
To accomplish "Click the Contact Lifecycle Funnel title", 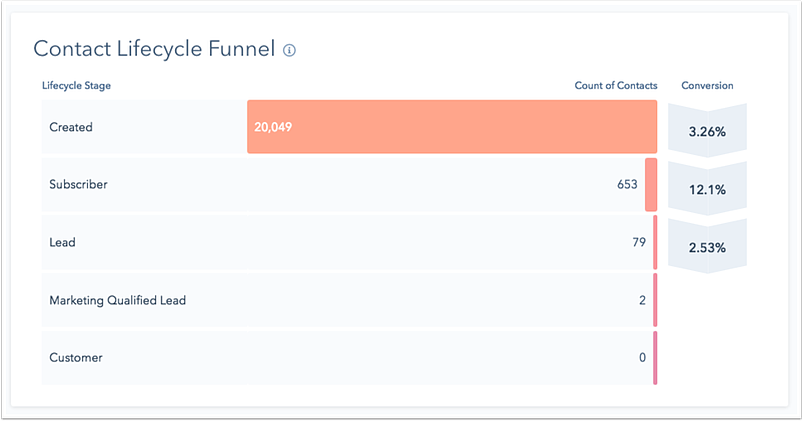I will [153, 49].
